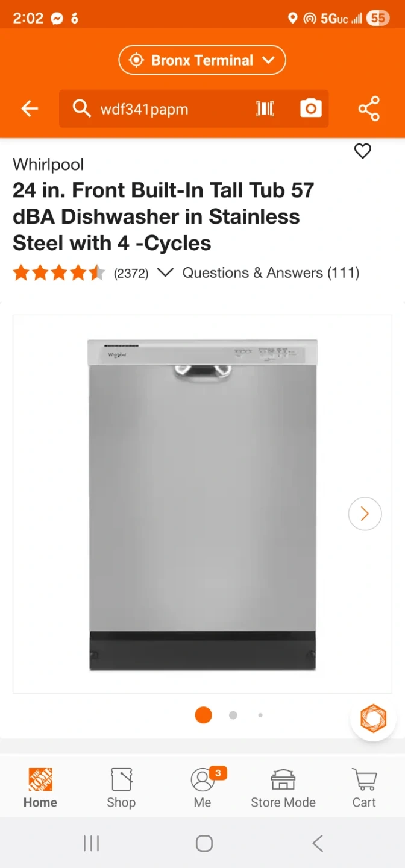Switch to the Shop tab
The image size is (405, 868).
[x=121, y=788]
